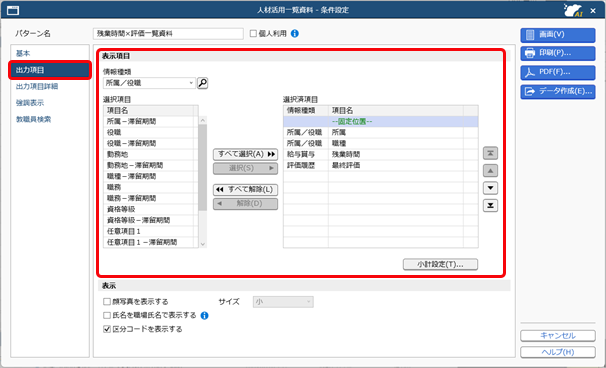Select the 職種 row in 選択済項目 table
The height and width of the screenshot is (368, 606).
pos(381,143)
